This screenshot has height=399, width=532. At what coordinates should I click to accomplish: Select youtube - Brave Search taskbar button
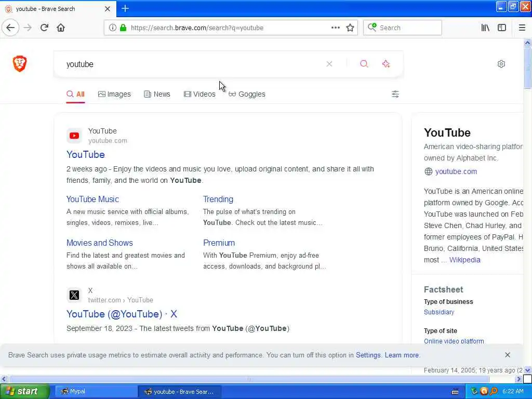point(180,392)
